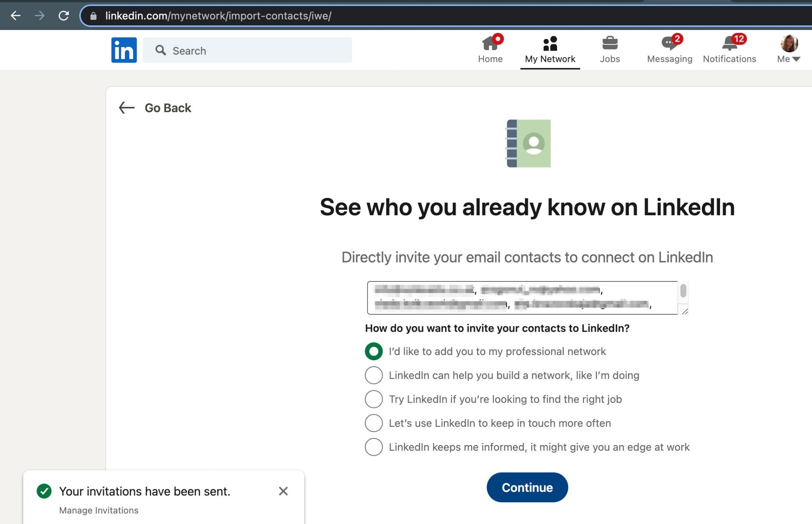Select "Let's use LinkedIn to keep in touch" option
This screenshot has width=812, height=524.
click(374, 423)
